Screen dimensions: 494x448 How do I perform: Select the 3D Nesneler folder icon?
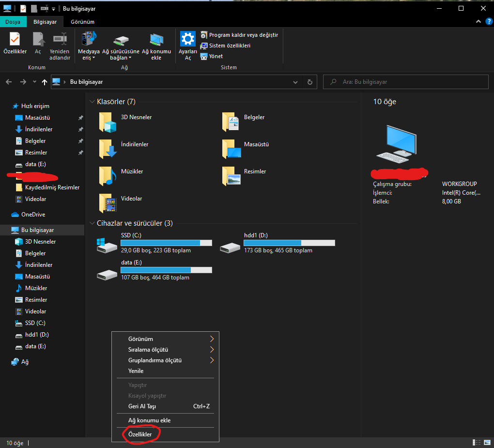(x=108, y=122)
